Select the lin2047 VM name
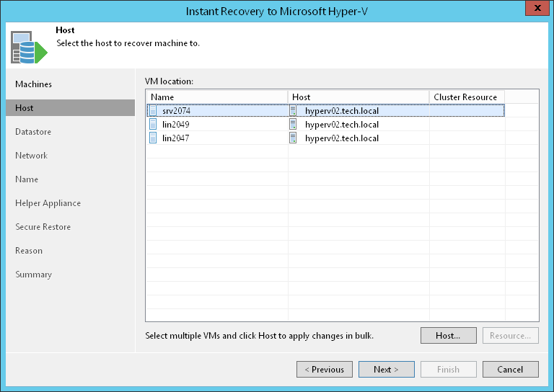The height and width of the screenshot is (392, 554). [x=175, y=138]
